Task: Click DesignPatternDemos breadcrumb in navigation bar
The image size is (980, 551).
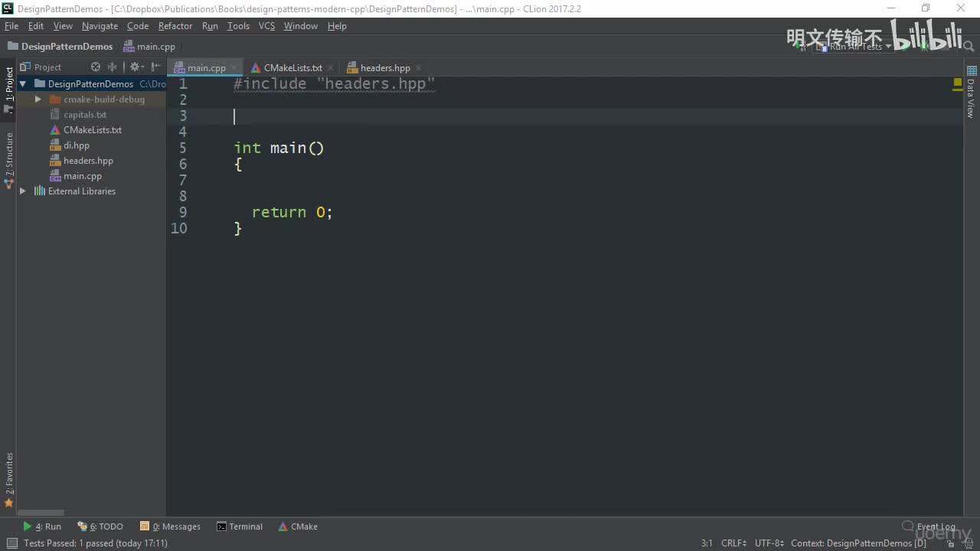Action: coord(60,47)
